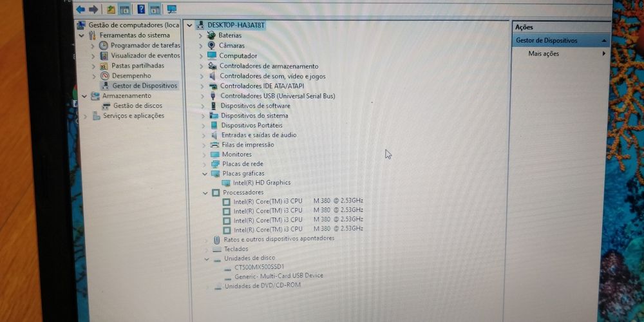Click the Computador monitor icon
The height and width of the screenshot is (322, 644).
click(212, 55)
